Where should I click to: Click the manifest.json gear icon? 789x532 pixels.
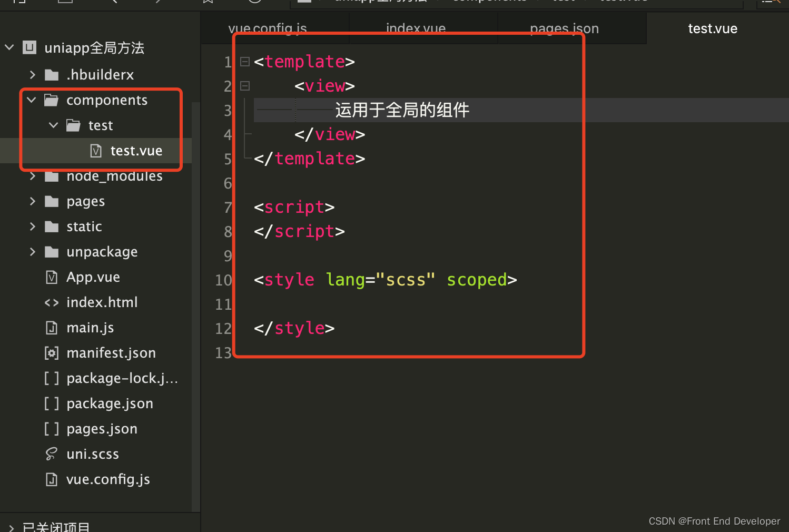coord(52,353)
